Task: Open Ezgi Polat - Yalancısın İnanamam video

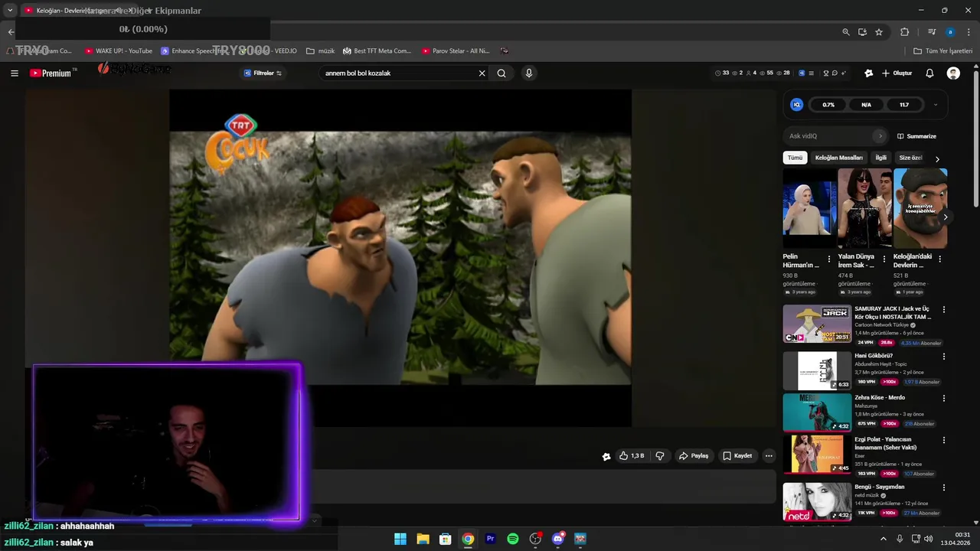Action: [817, 455]
